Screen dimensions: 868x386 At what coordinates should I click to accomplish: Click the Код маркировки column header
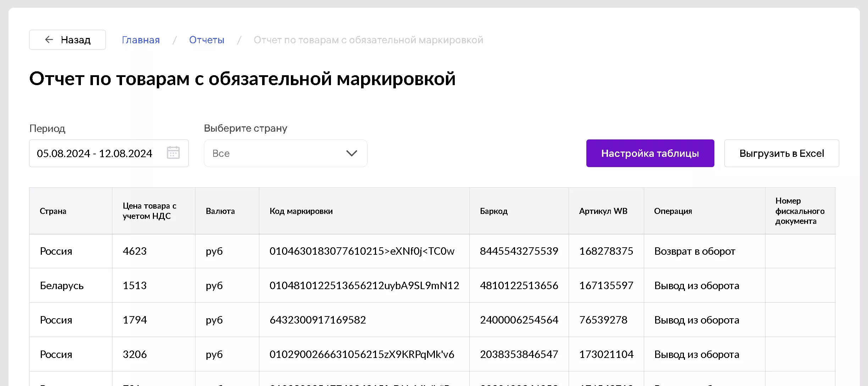point(301,211)
